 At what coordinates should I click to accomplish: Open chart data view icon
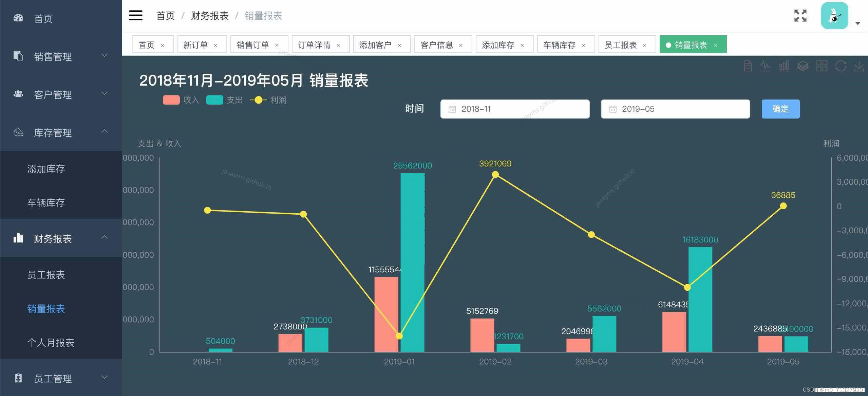tap(748, 66)
